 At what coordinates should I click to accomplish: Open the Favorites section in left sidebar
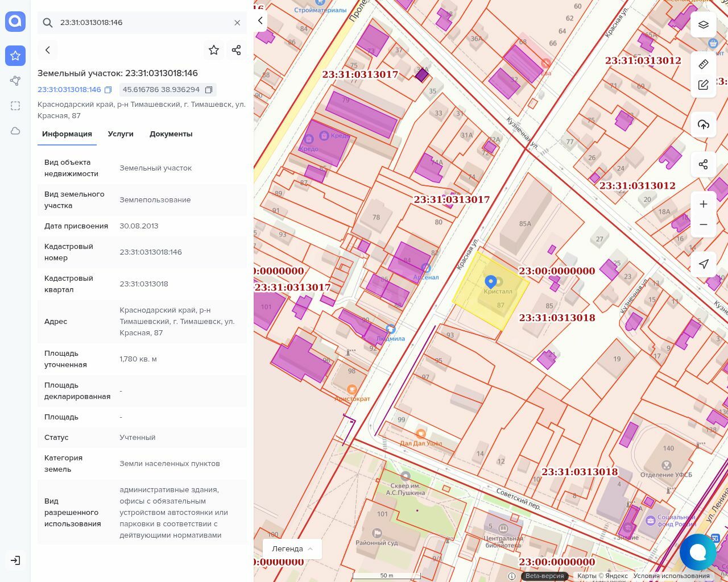tap(15, 56)
